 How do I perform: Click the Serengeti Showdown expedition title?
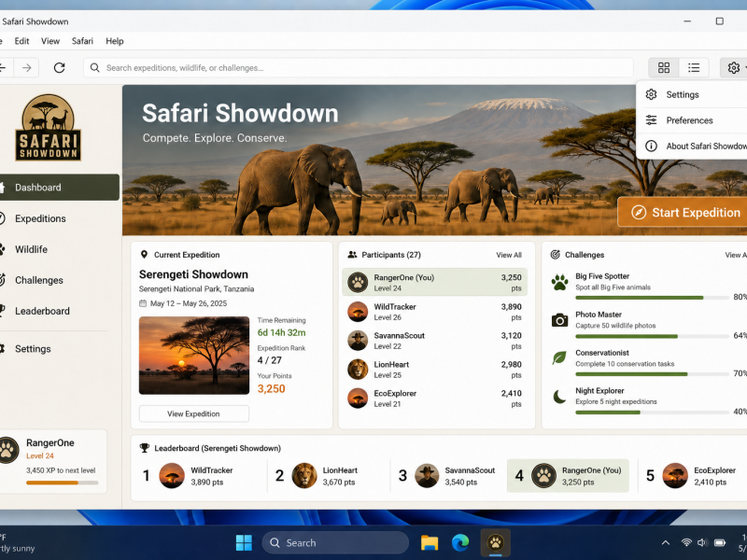pos(193,274)
